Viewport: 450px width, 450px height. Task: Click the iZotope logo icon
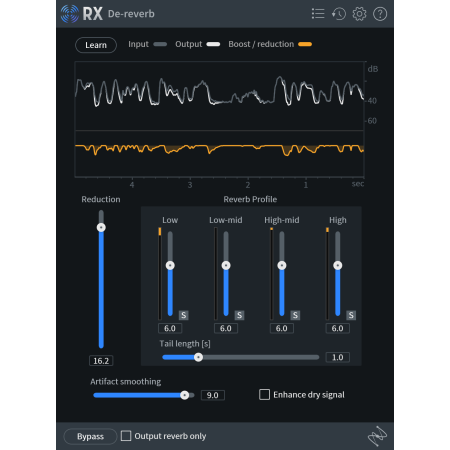tap(377, 436)
